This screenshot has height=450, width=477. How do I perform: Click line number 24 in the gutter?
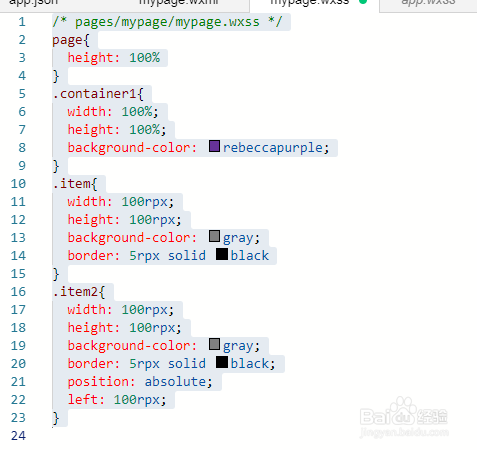tap(18, 435)
